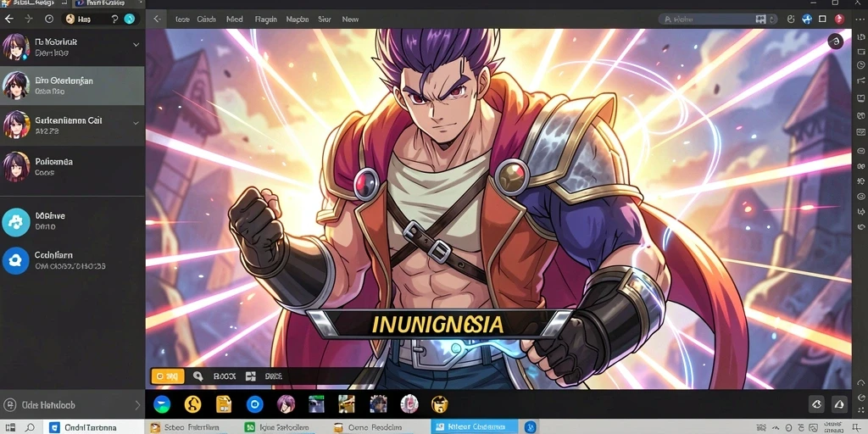Click the yellow 'G' coin dock icon
This screenshot has height=434, width=868.
(x=192, y=404)
